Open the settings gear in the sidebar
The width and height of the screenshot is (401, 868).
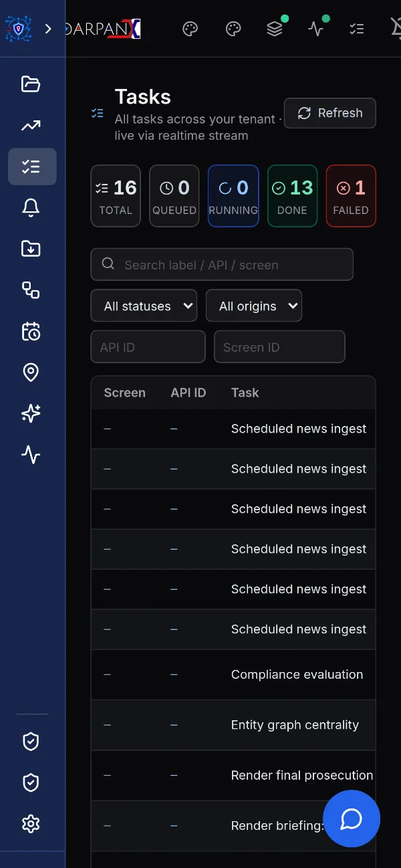click(x=31, y=824)
